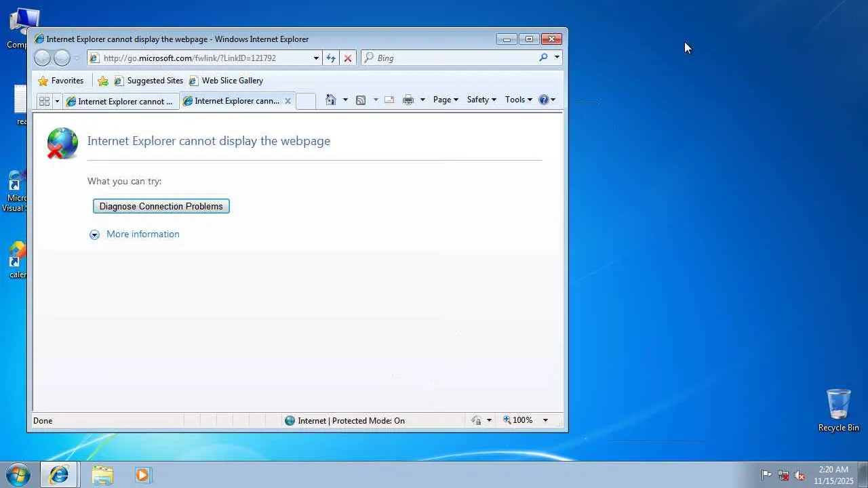Open the zoom level dropdown arrow

coord(545,421)
